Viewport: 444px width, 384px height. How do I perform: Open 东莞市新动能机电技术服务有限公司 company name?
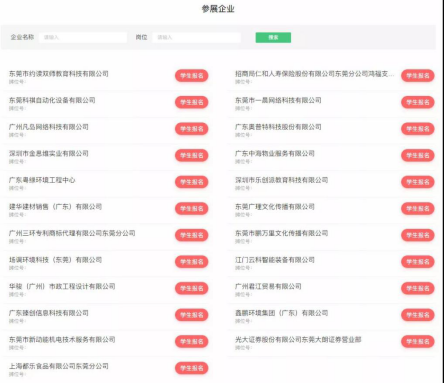pos(62,340)
